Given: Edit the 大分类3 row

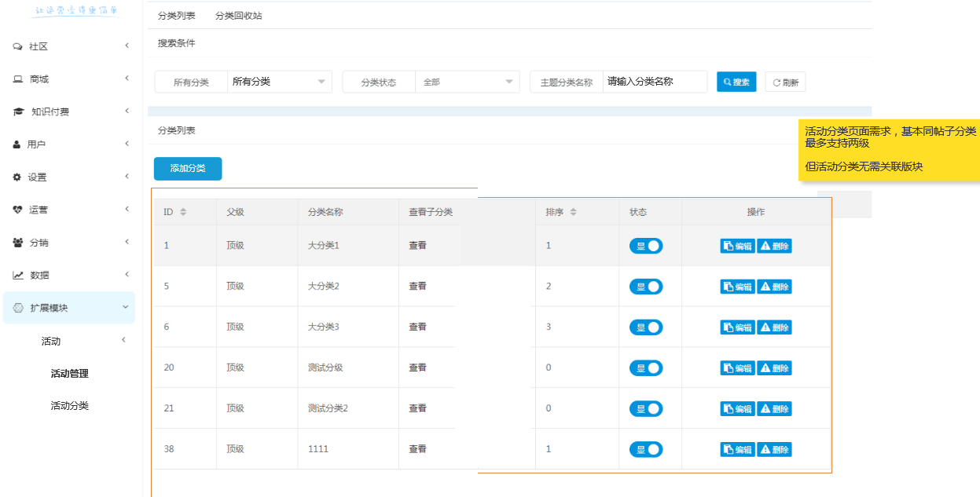Looking at the screenshot, I should [x=738, y=327].
